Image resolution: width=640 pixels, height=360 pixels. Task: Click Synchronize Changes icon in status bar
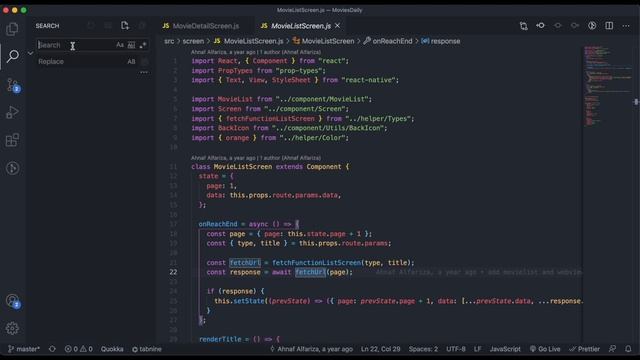point(52,349)
